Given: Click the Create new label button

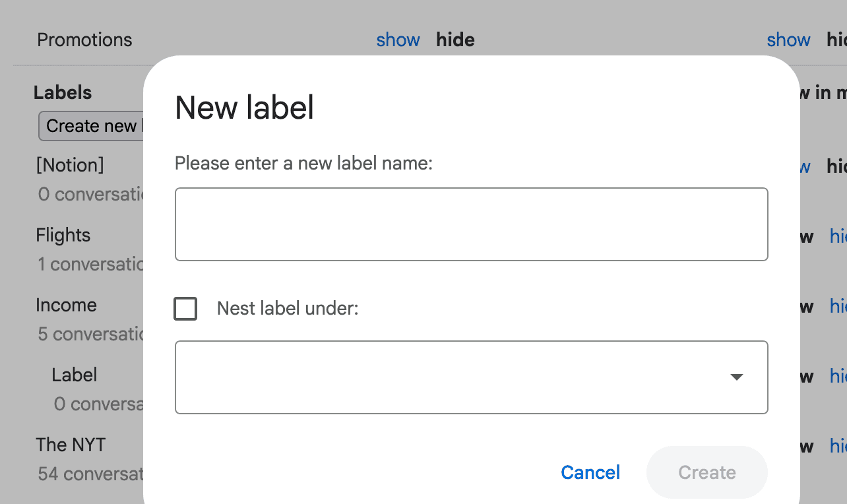Looking at the screenshot, I should tap(92, 125).
